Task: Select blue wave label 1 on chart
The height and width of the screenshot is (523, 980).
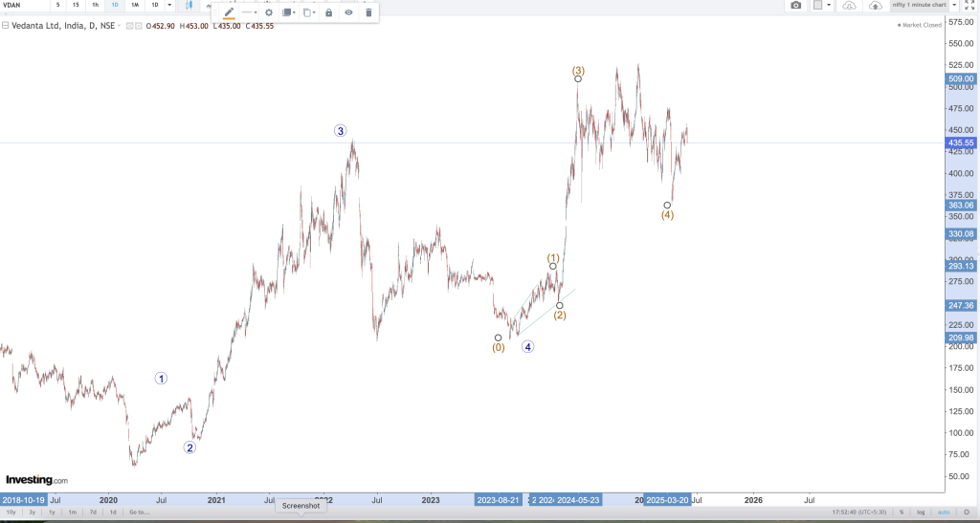Action: [x=161, y=379]
